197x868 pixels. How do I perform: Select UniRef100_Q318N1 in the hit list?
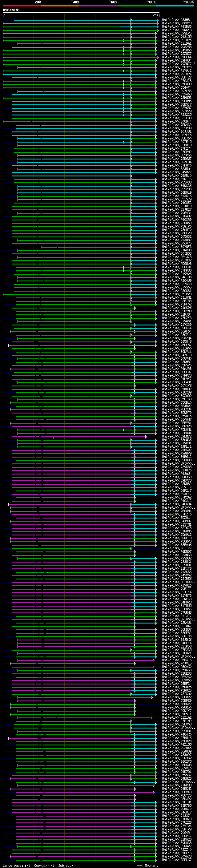point(177,297)
